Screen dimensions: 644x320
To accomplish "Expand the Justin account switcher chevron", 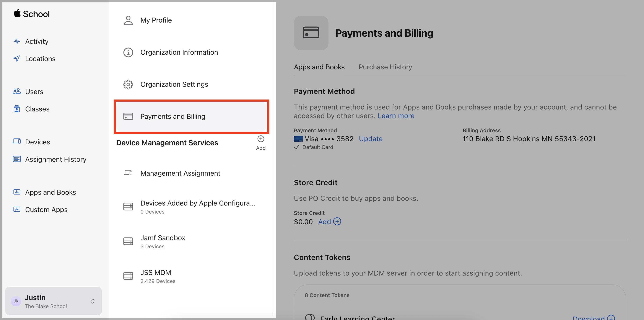I will 93,301.
